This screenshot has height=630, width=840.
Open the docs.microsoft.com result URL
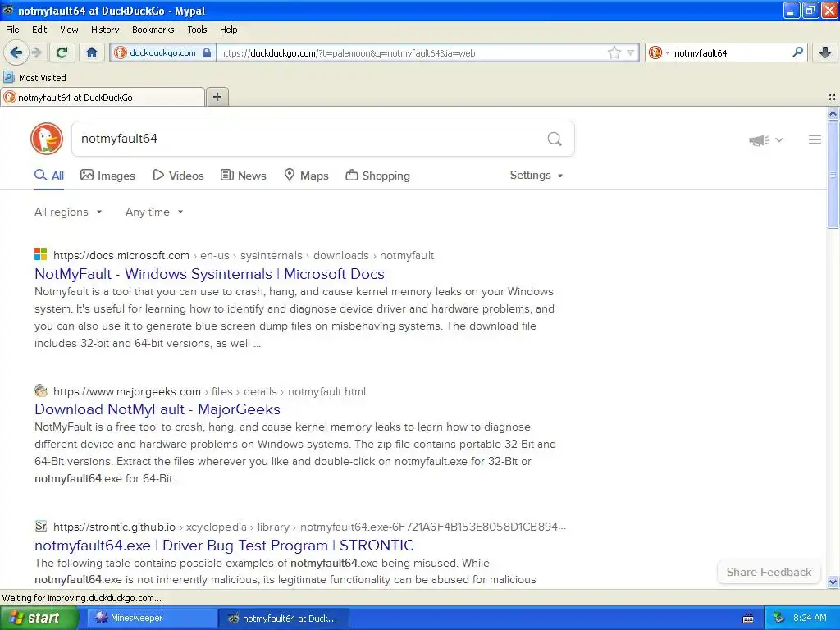click(x=244, y=256)
